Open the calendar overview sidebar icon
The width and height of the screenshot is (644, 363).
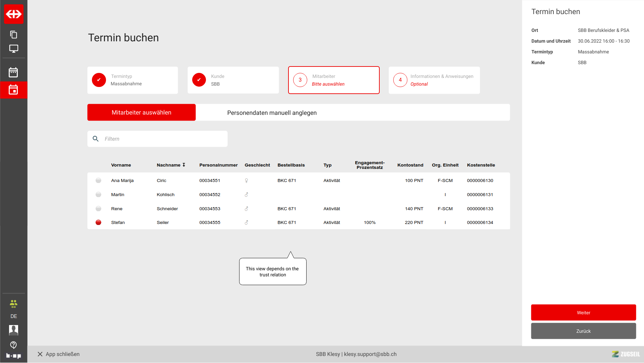[x=13, y=73]
